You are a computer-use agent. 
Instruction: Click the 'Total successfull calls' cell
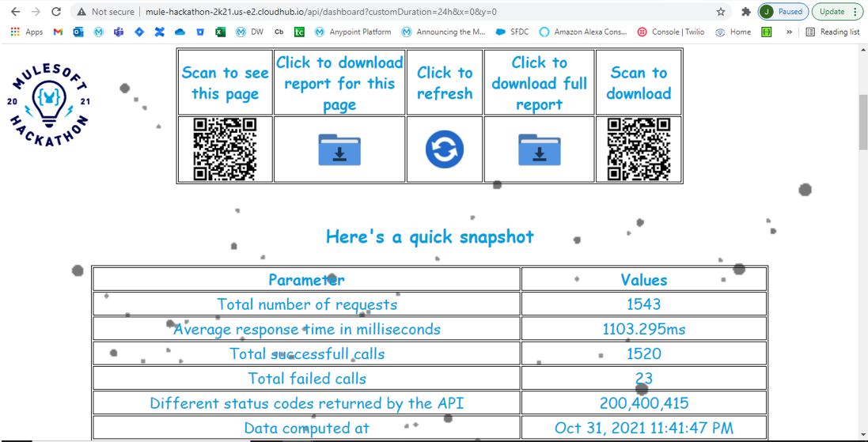[307, 353]
